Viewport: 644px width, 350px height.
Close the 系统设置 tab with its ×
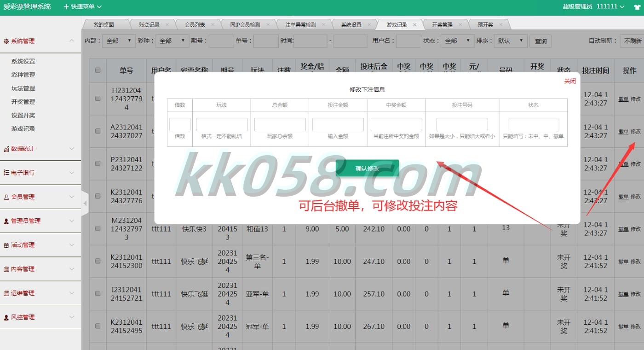coord(369,25)
